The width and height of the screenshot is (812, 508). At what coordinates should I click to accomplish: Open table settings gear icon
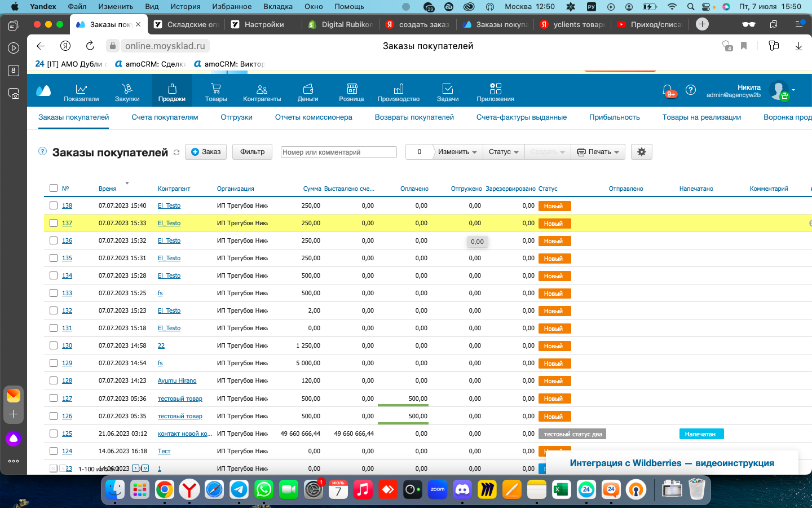(642, 152)
